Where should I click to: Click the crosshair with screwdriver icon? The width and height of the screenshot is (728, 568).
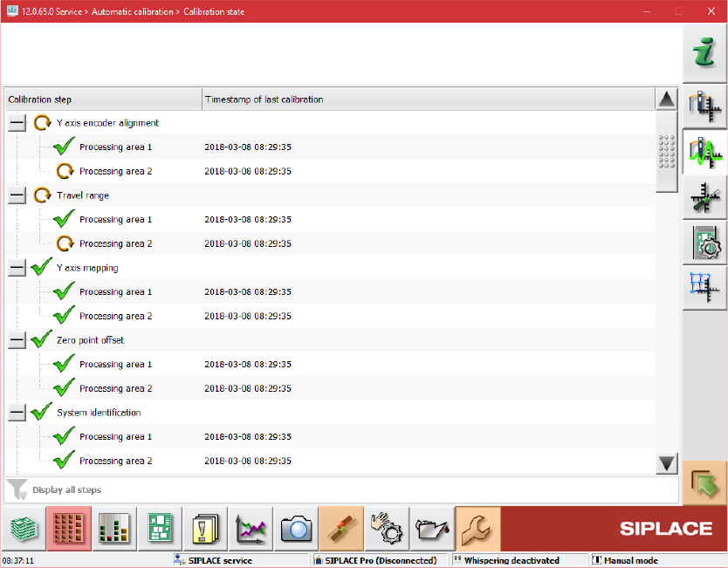click(704, 198)
